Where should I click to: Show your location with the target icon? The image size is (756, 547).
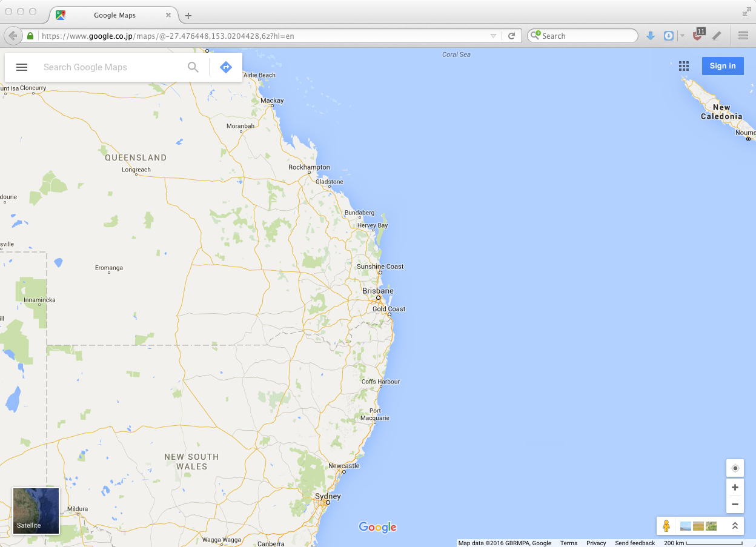[x=735, y=468]
